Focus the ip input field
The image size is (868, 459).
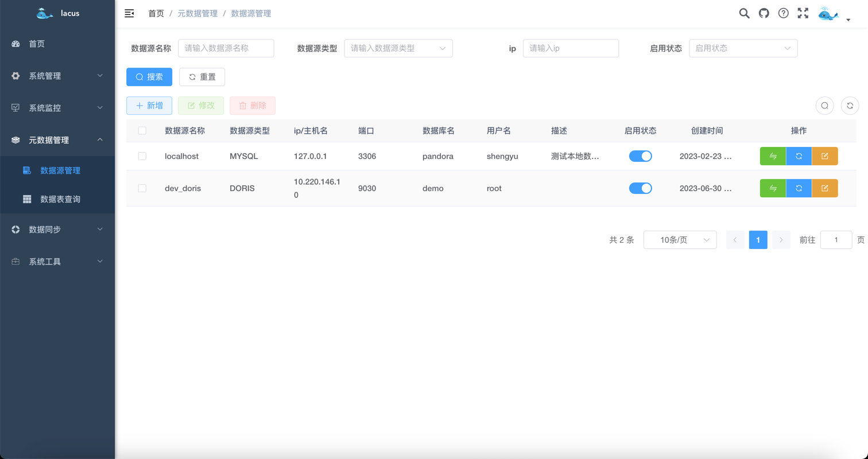[x=571, y=48]
